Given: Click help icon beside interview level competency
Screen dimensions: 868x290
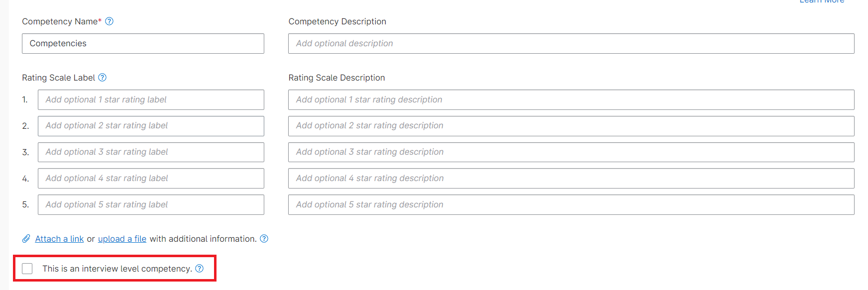Looking at the screenshot, I should pyautogui.click(x=200, y=269).
